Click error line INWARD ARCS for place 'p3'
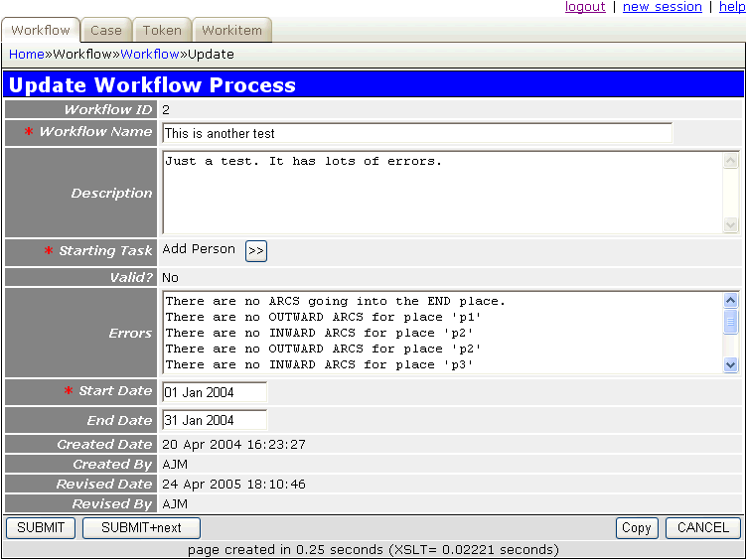This screenshot has width=747, height=560. [x=320, y=364]
